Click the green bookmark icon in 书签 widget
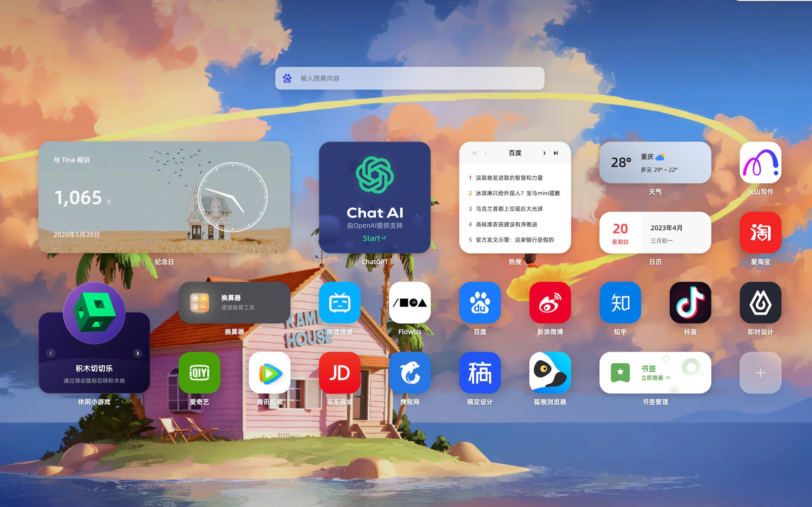Viewport: 812px width, 507px height. point(620,373)
